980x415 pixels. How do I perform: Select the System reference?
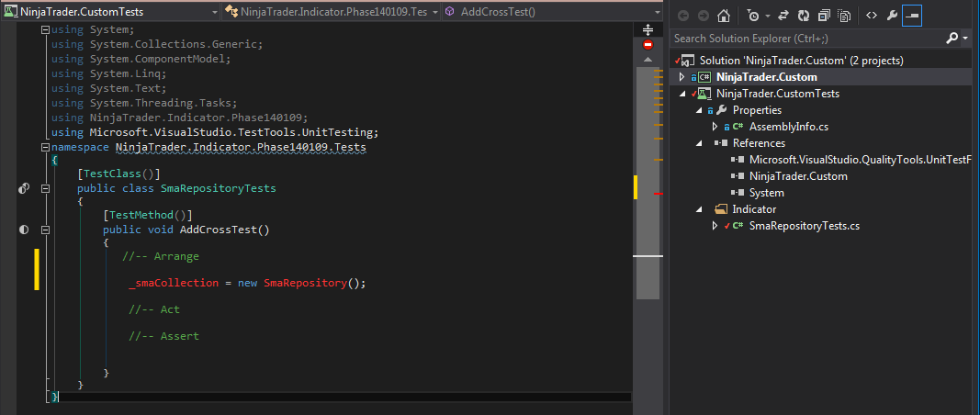(766, 193)
